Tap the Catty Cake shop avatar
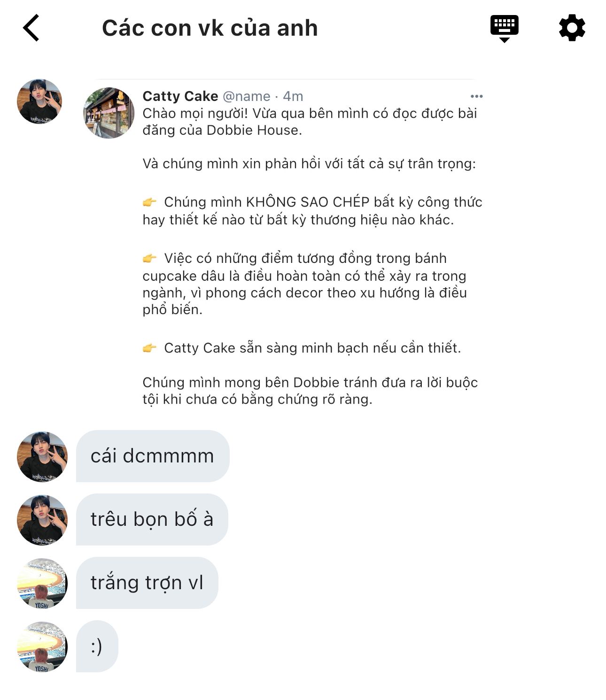This screenshot has width=606, height=700. click(x=109, y=113)
